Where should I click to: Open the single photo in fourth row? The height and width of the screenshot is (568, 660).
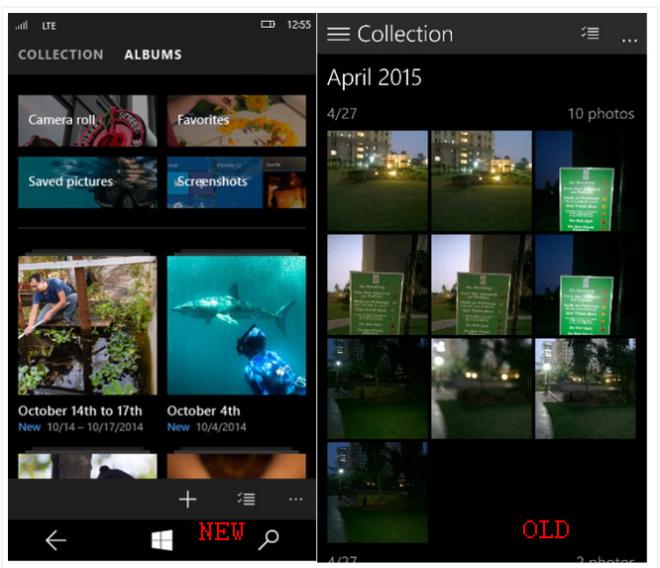coord(378,492)
